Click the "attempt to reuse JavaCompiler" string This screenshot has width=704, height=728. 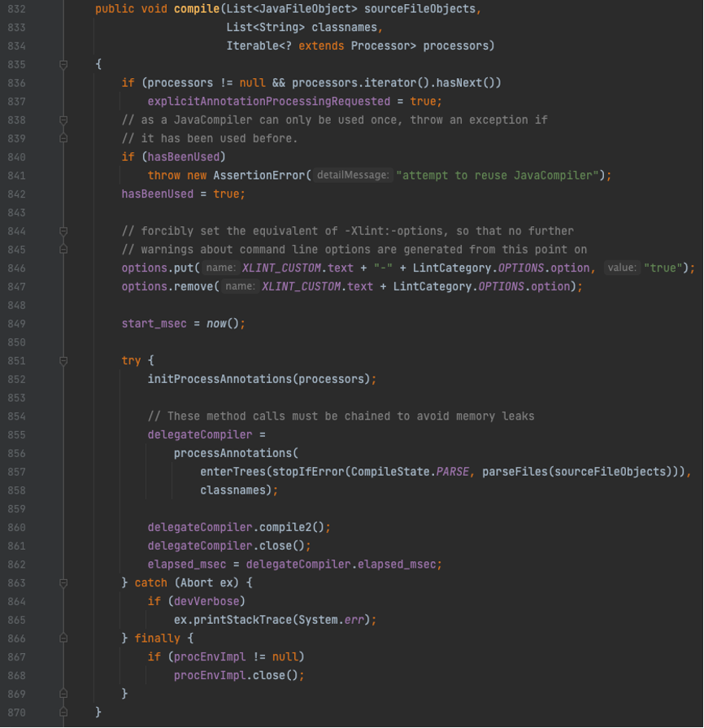[x=497, y=176]
